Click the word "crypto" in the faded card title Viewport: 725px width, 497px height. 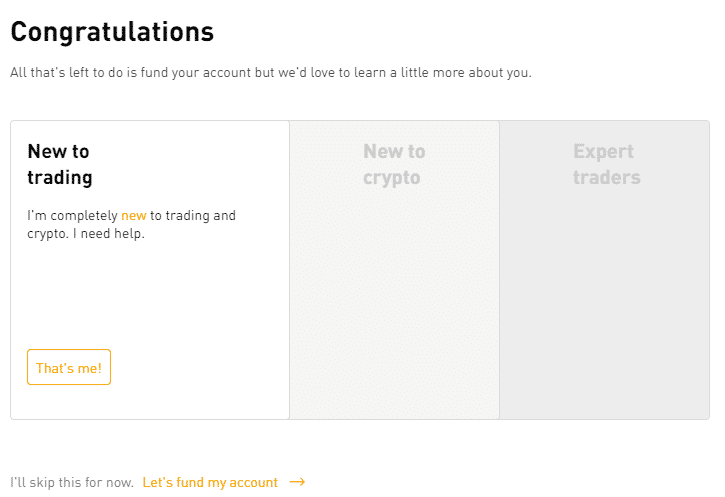(x=391, y=178)
